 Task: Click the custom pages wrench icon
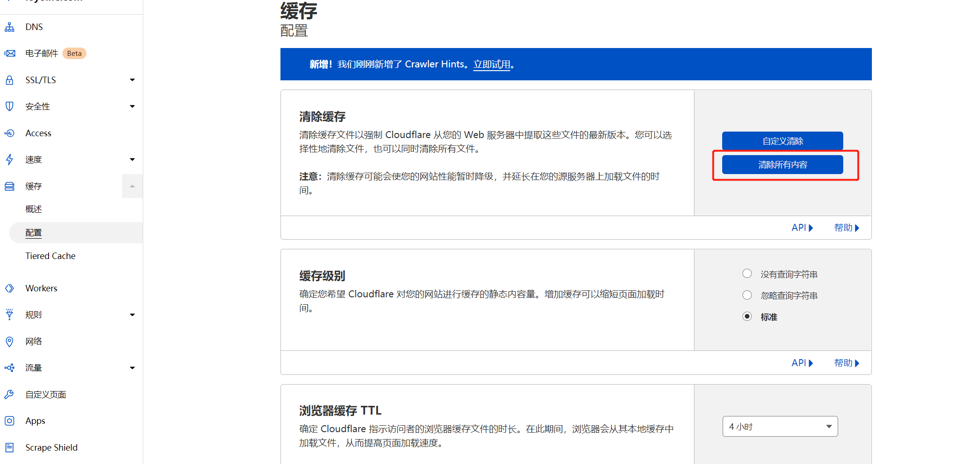point(9,395)
